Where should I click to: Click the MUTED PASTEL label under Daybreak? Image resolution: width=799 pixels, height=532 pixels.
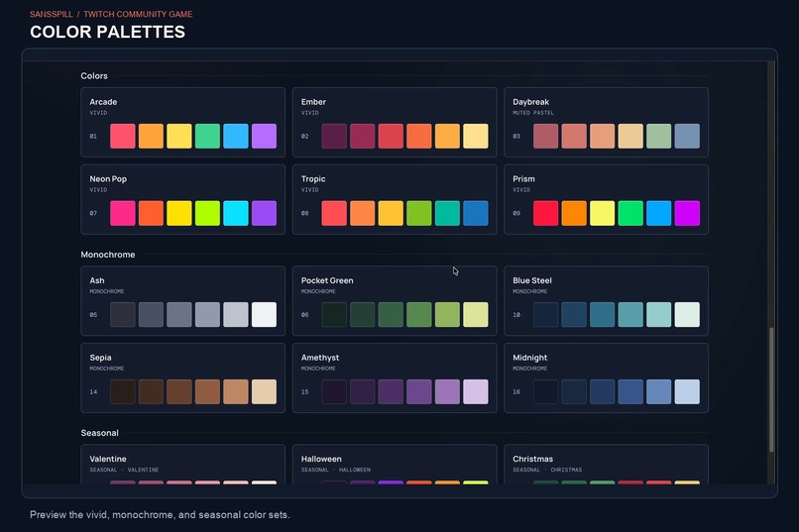pos(533,113)
